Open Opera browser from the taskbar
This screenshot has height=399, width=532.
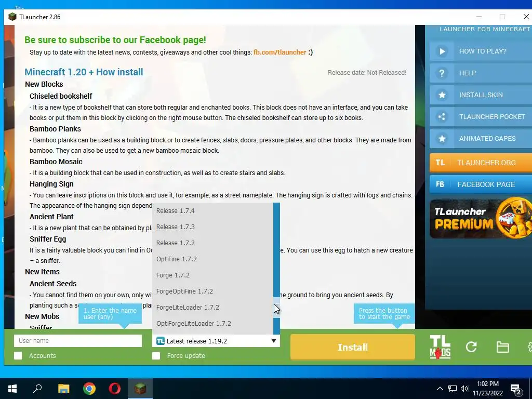115,389
